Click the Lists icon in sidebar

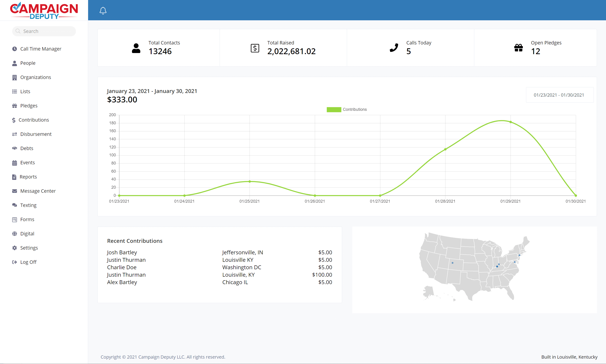click(14, 91)
